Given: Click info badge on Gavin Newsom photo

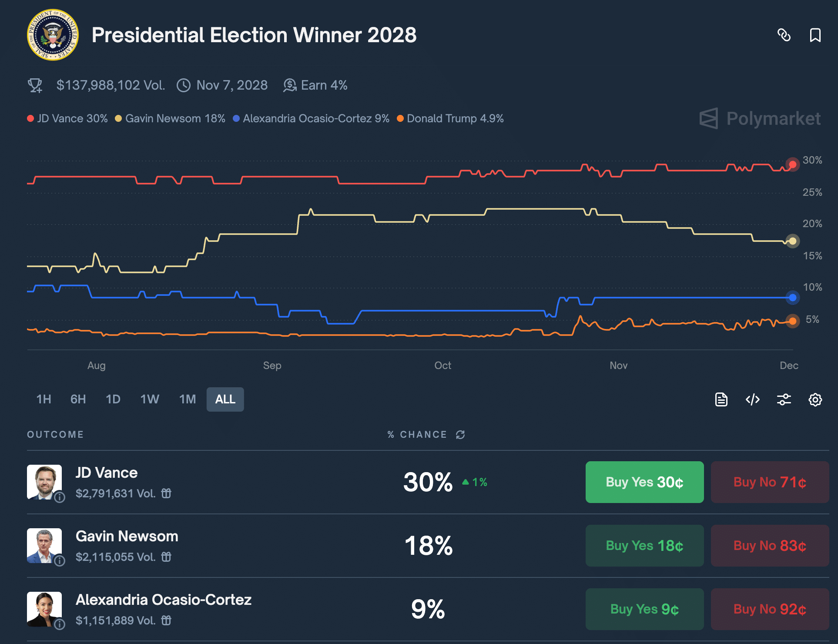Looking at the screenshot, I should coord(60,560).
